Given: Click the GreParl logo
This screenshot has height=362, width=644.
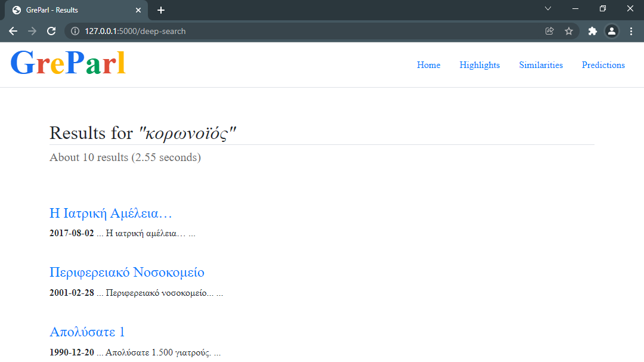Looking at the screenshot, I should click(68, 61).
